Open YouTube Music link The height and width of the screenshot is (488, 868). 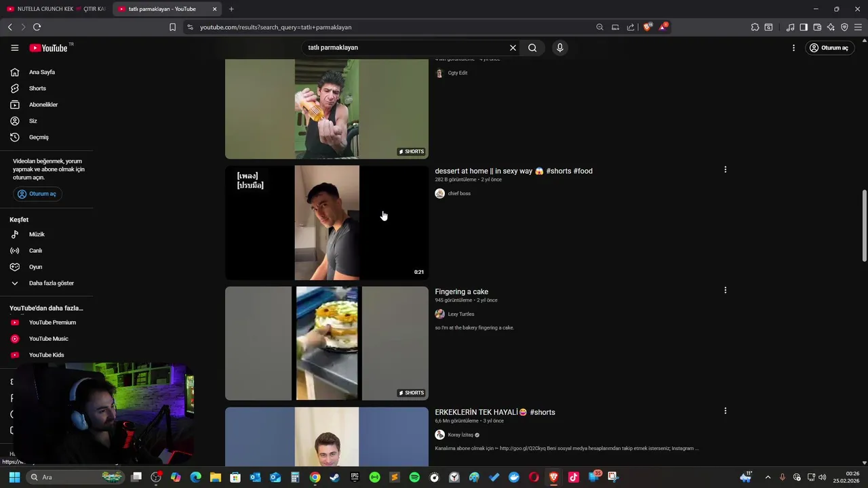(48, 339)
